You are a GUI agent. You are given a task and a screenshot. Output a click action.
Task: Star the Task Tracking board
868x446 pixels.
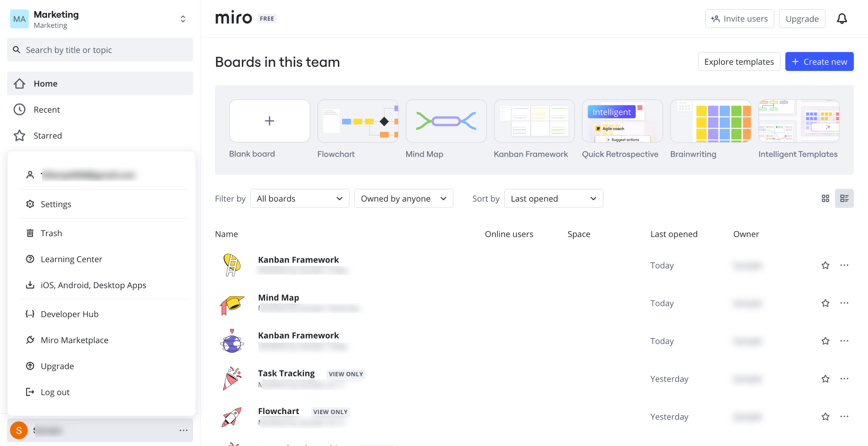pyautogui.click(x=825, y=379)
